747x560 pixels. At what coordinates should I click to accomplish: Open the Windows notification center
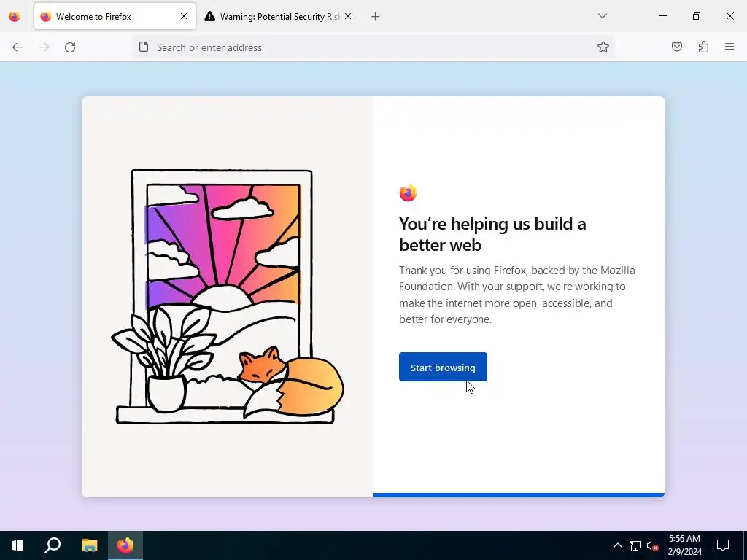(x=723, y=545)
